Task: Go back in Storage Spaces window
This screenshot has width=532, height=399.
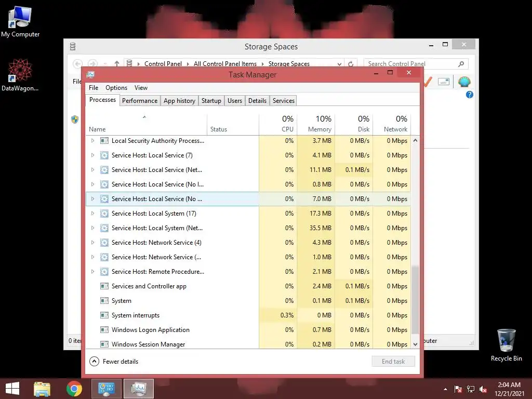Action: [x=78, y=63]
